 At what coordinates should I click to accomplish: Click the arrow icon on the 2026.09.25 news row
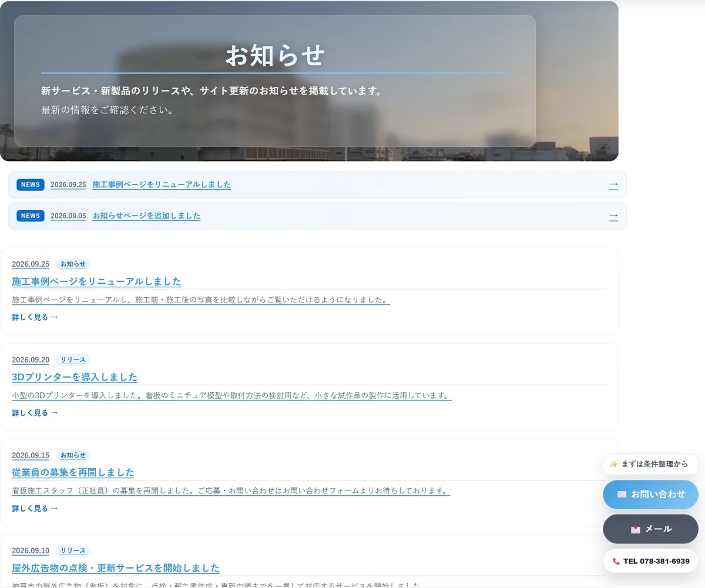(613, 185)
